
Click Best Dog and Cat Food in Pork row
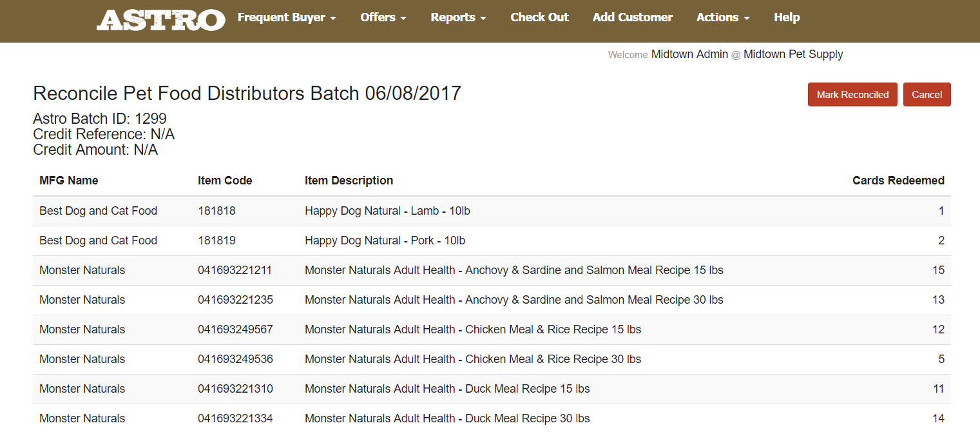pyautogui.click(x=98, y=241)
